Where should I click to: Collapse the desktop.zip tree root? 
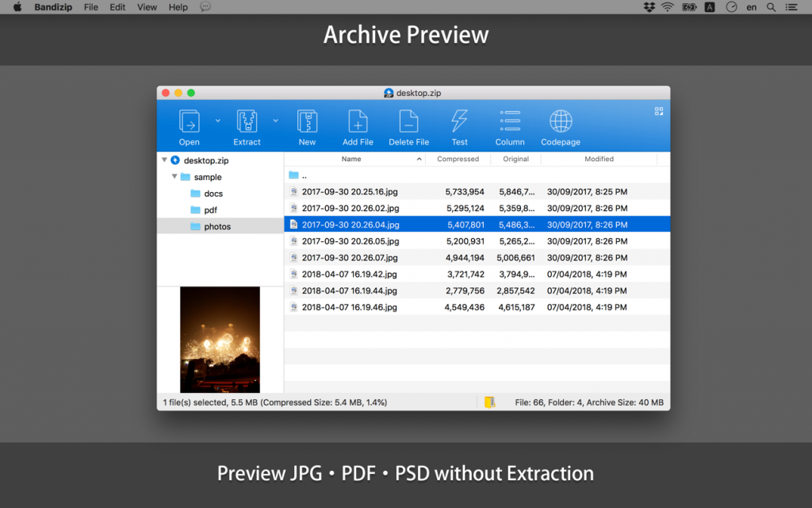(165, 160)
